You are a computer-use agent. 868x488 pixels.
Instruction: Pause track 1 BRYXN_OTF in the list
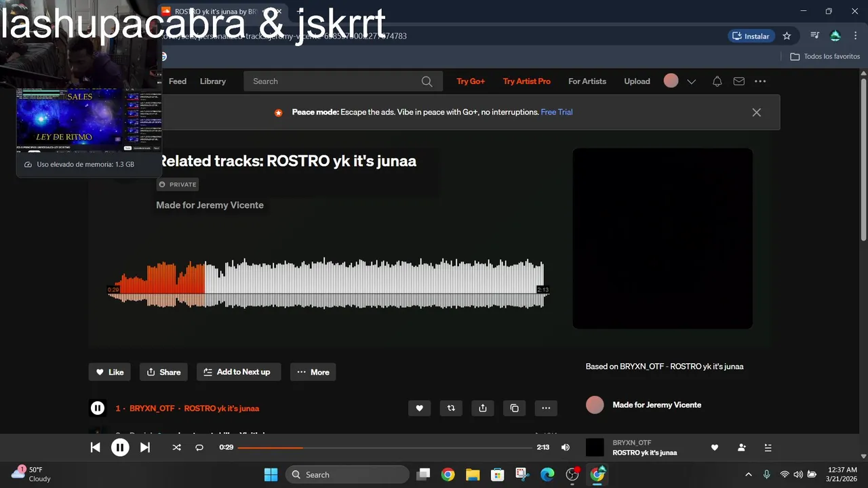(98, 408)
